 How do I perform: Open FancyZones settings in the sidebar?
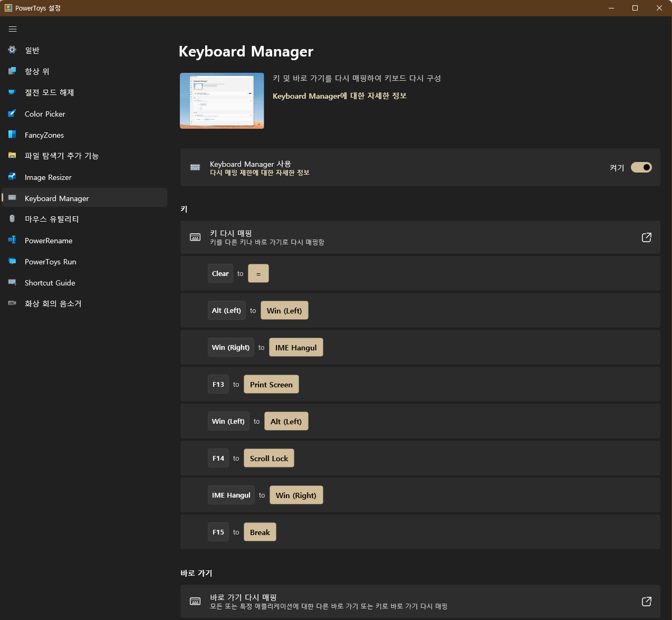click(x=84, y=135)
